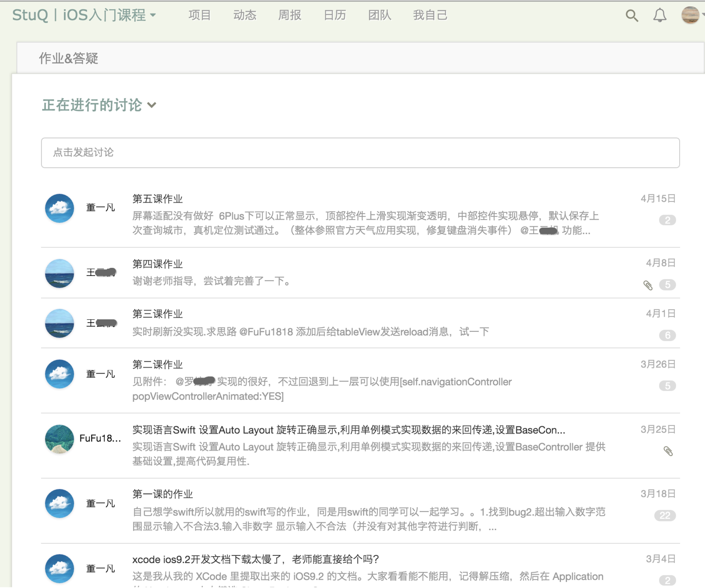This screenshot has height=588, width=705.
Task: Open the 第五课作业 discussion
Action: [x=158, y=199]
